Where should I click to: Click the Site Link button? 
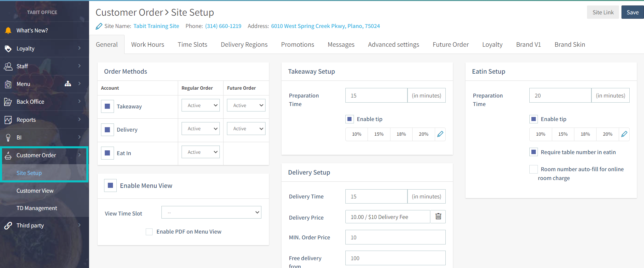tap(603, 12)
